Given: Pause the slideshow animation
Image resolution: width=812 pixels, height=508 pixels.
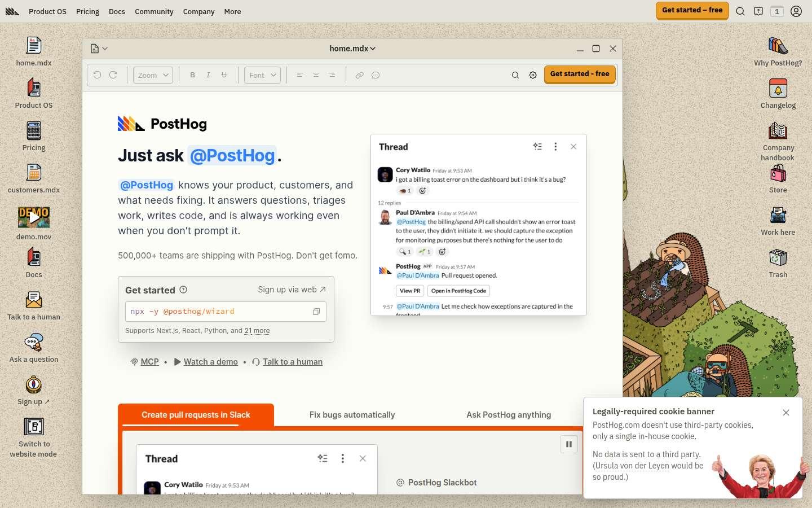Looking at the screenshot, I should click(569, 444).
